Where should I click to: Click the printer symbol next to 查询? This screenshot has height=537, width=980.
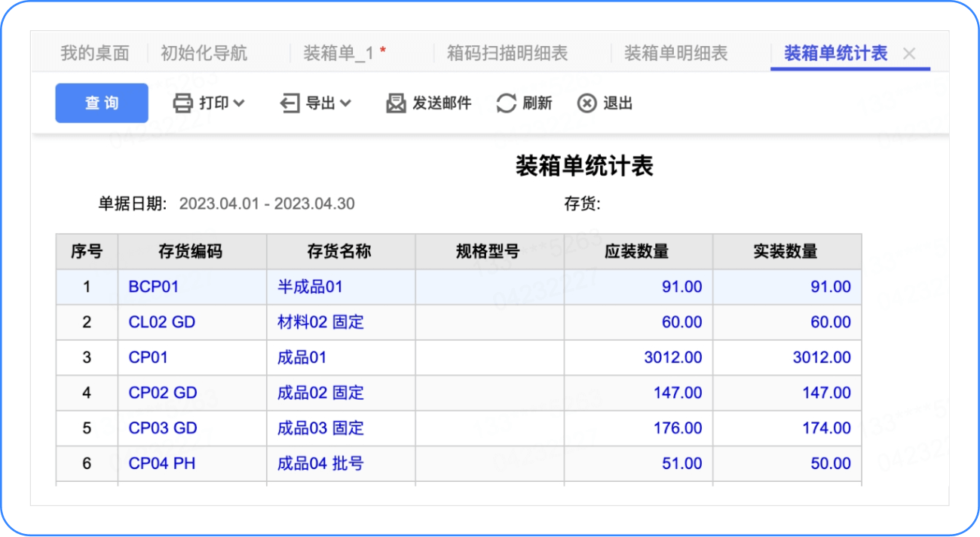tap(182, 103)
